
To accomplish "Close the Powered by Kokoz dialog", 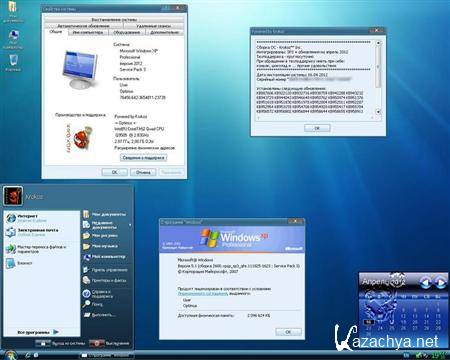I will (x=376, y=31).
